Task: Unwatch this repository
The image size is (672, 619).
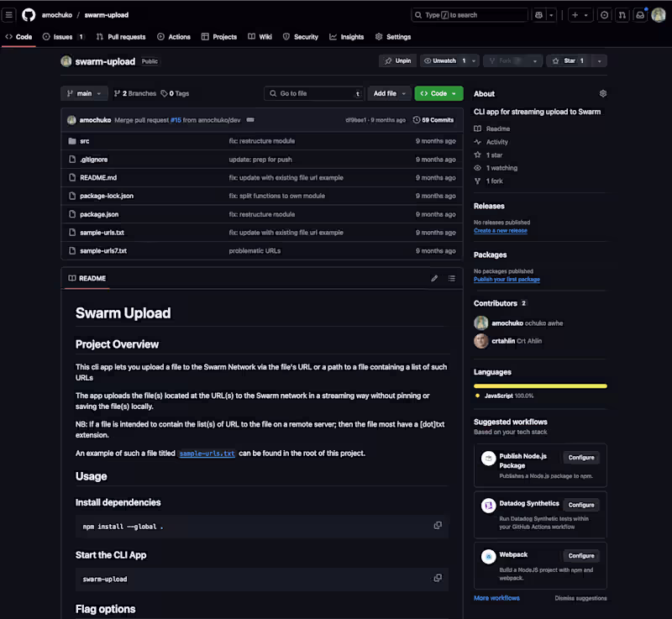Action: (x=442, y=60)
